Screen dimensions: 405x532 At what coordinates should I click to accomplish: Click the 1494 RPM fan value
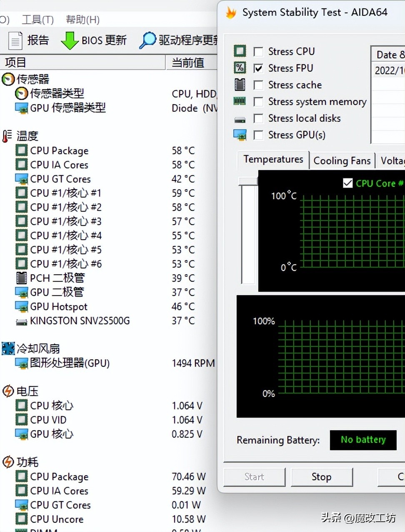click(x=193, y=363)
